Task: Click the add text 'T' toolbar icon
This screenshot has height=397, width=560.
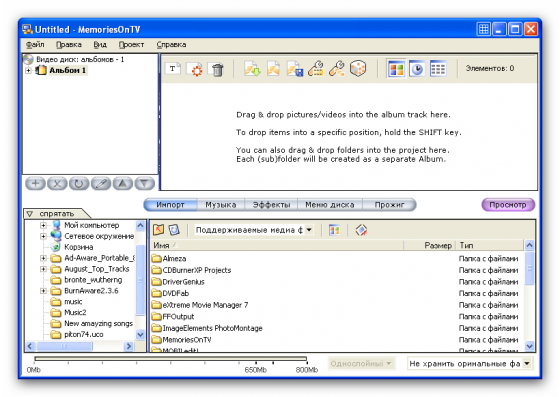Action: pos(173,69)
